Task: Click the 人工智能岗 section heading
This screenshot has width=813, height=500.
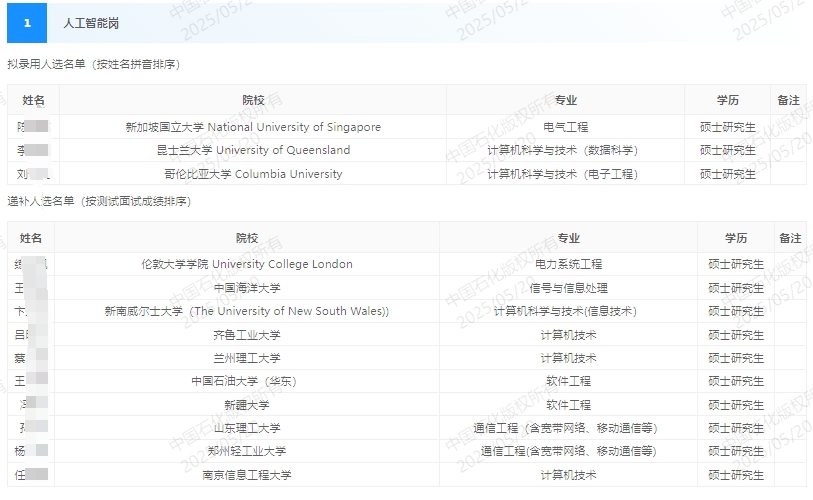Action: (x=90, y=23)
